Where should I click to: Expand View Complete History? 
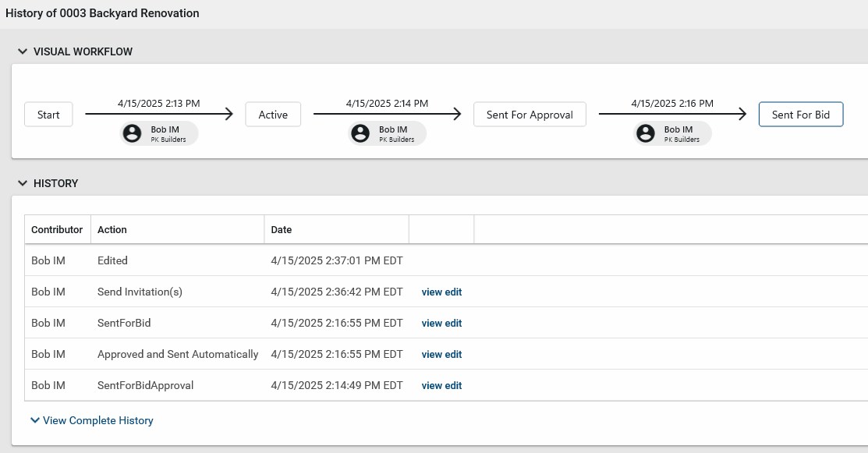point(92,420)
